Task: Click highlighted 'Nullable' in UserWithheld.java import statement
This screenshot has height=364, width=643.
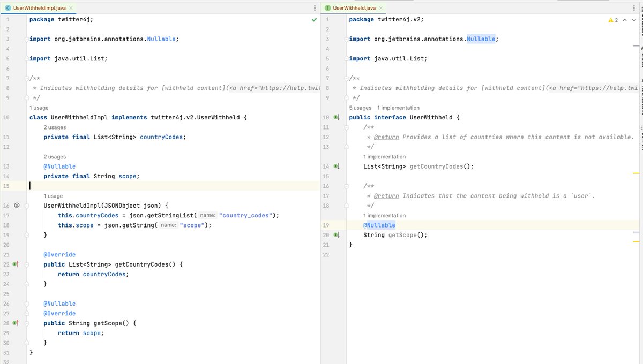Action: 481,39
